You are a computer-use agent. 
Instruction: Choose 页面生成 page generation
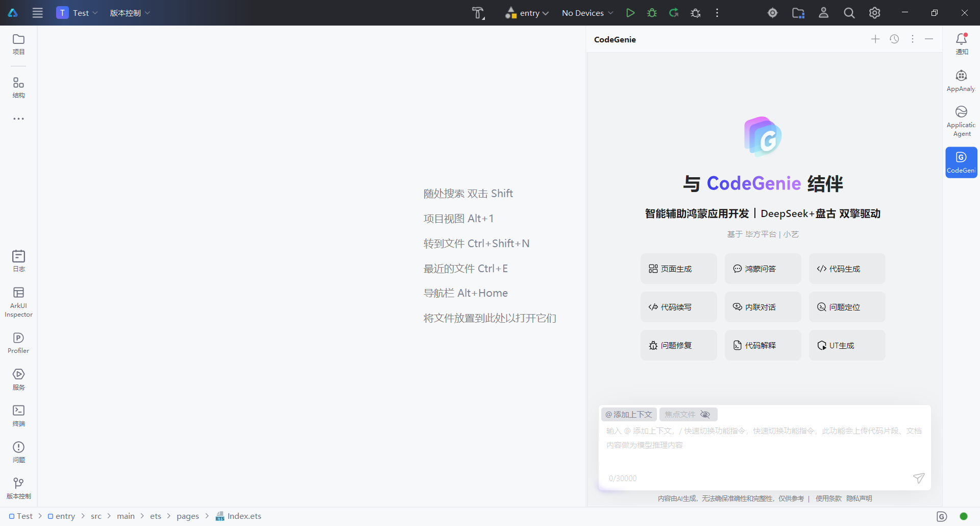point(679,269)
